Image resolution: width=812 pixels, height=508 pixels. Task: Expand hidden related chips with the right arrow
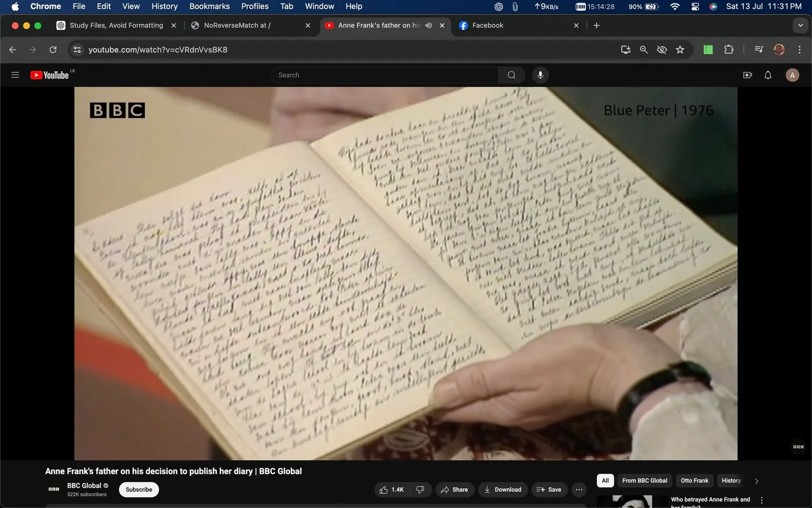(x=756, y=480)
